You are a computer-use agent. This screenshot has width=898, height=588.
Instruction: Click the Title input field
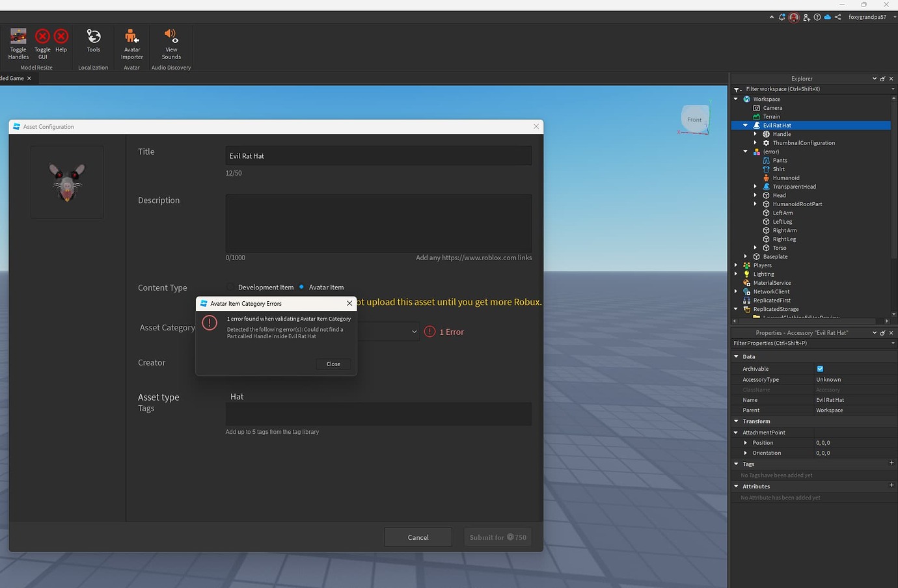tap(379, 156)
